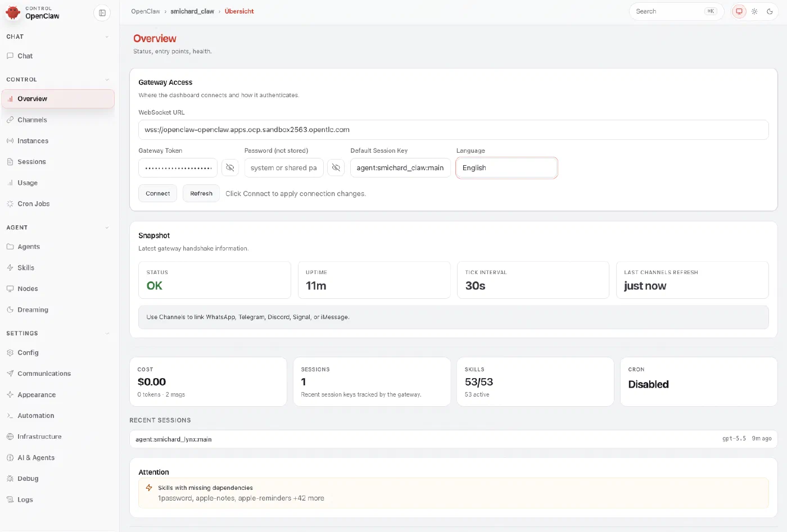Click the Skills lightning icon

[x=10, y=267]
